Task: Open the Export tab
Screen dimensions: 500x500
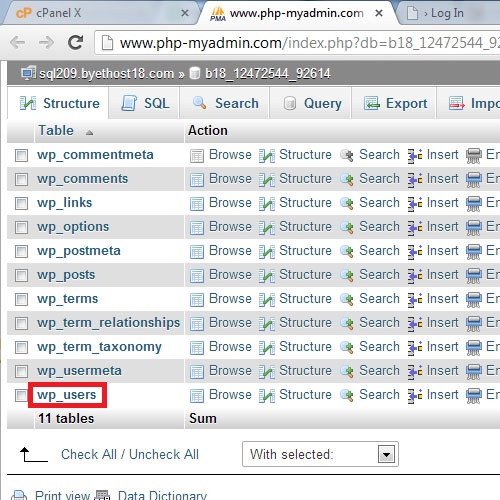Action: coord(394,103)
